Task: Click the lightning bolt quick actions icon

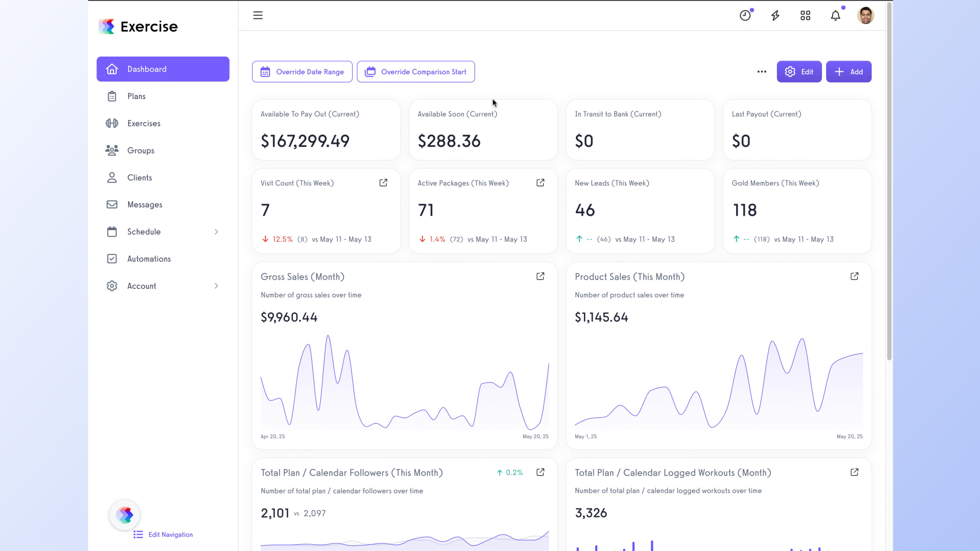Action: pyautogui.click(x=775, y=15)
